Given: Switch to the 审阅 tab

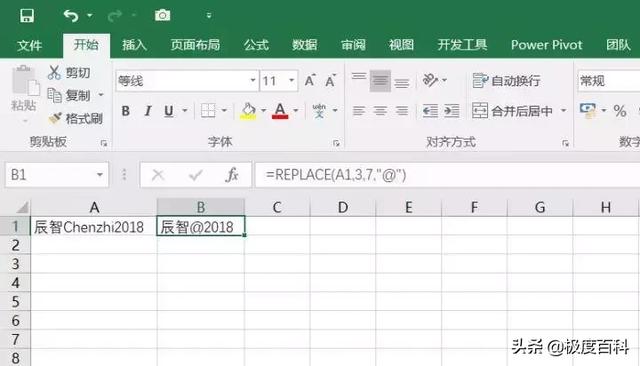Looking at the screenshot, I should point(353,44).
